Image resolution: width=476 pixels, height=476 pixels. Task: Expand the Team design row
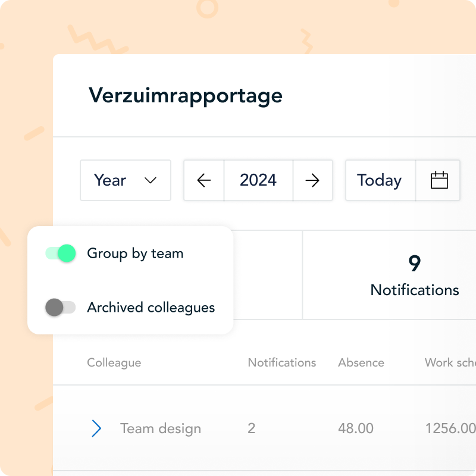tap(97, 428)
